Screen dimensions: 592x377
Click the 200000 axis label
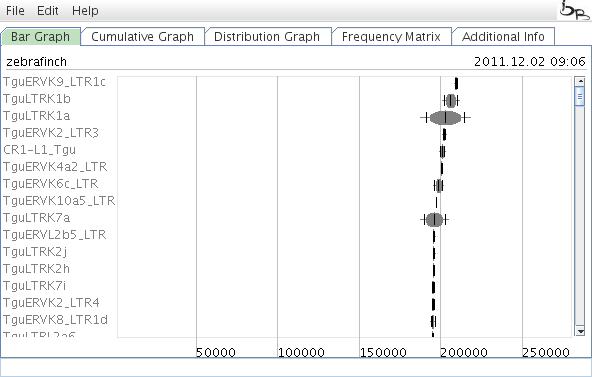point(464,353)
